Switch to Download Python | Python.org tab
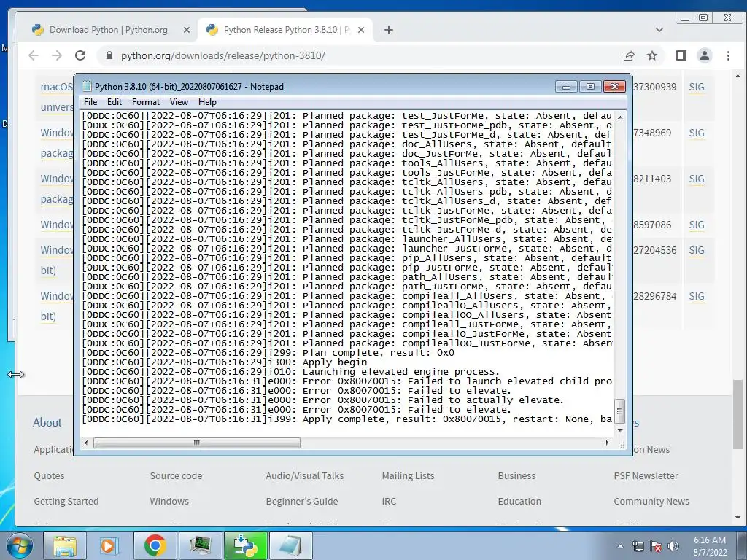 tap(108, 30)
